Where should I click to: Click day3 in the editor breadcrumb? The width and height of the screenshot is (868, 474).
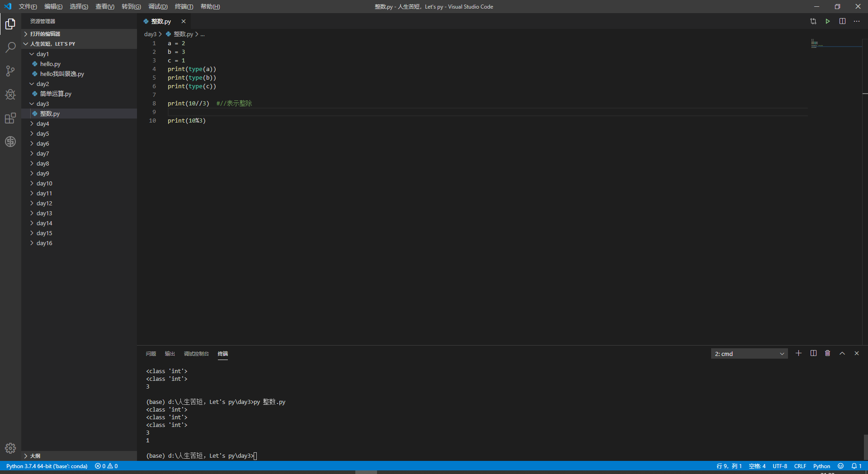[150, 34]
